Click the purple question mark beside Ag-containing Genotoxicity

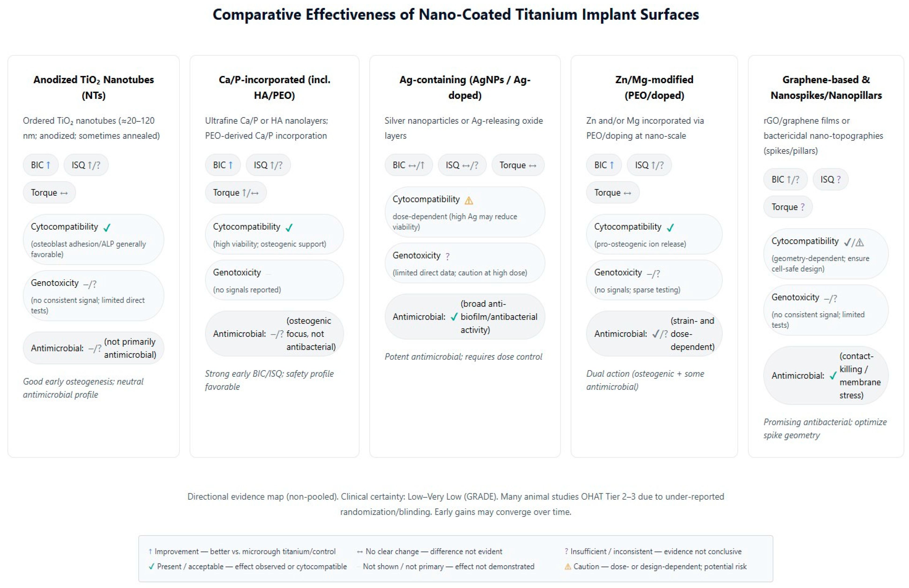447,256
